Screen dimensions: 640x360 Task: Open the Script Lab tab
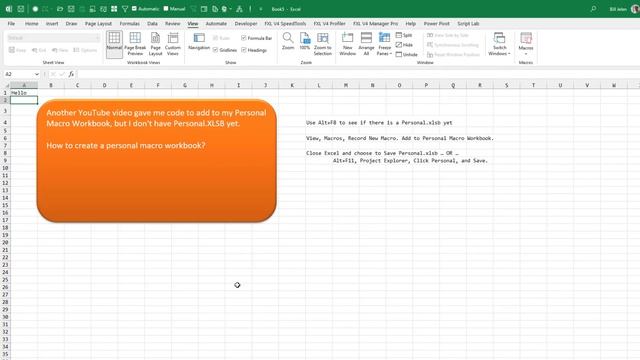pyautogui.click(x=468, y=24)
